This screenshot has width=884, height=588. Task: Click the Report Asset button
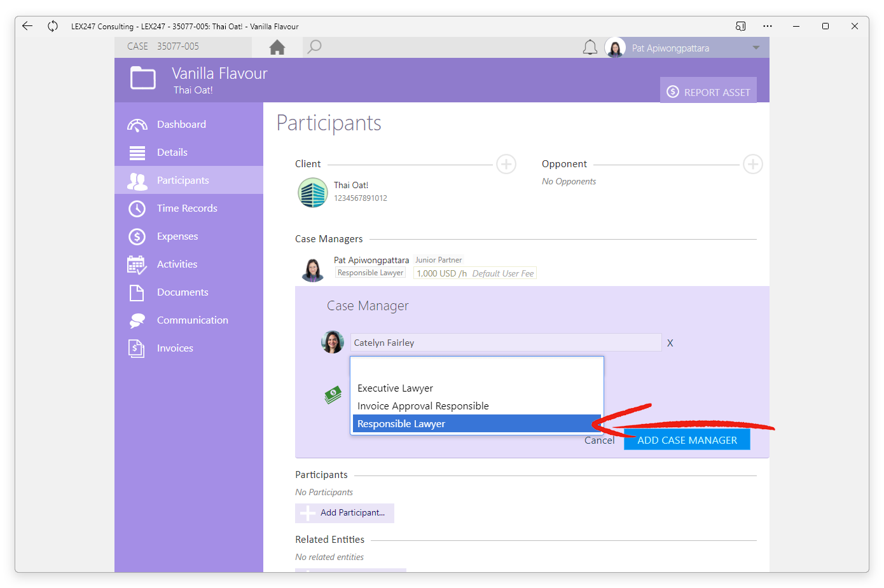point(708,92)
